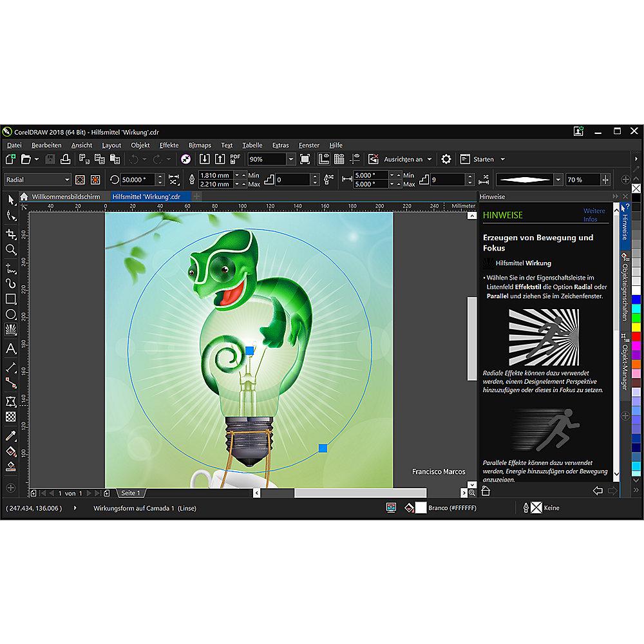Open the Options gear icon
Screen dimensions: 644x644
446,159
